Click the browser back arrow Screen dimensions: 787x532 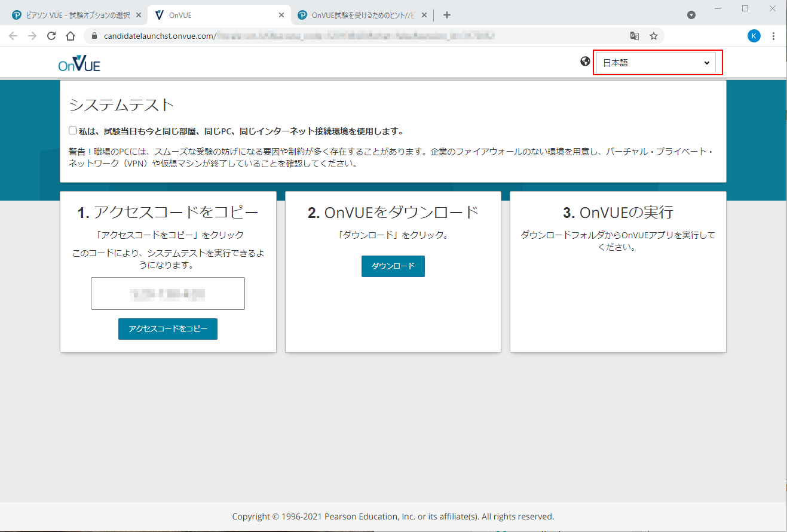pos(13,36)
